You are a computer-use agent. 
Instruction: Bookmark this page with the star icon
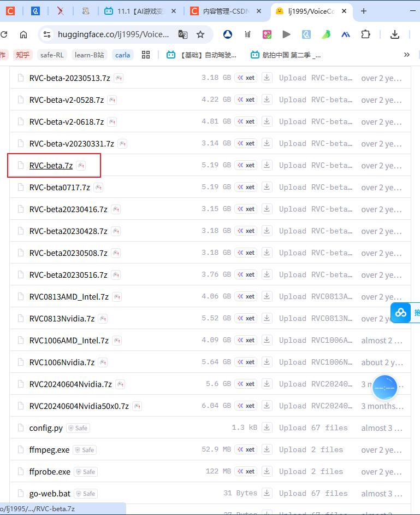tap(200, 34)
